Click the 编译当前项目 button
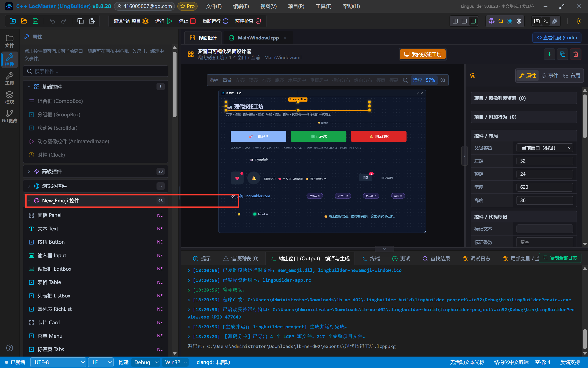 click(131, 21)
